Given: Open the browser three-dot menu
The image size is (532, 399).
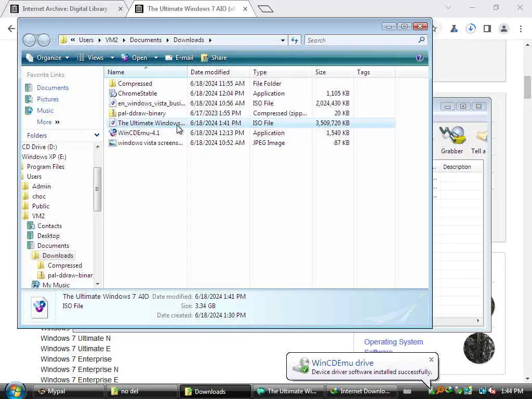Looking at the screenshot, I should click(521, 29).
